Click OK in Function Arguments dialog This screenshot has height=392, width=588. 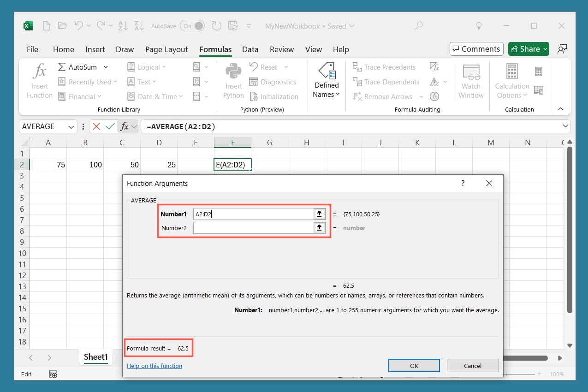(414, 366)
